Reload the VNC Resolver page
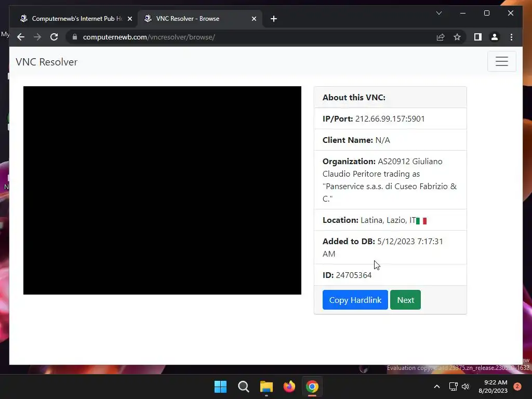The image size is (532, 399). click(x=54, y=37)
